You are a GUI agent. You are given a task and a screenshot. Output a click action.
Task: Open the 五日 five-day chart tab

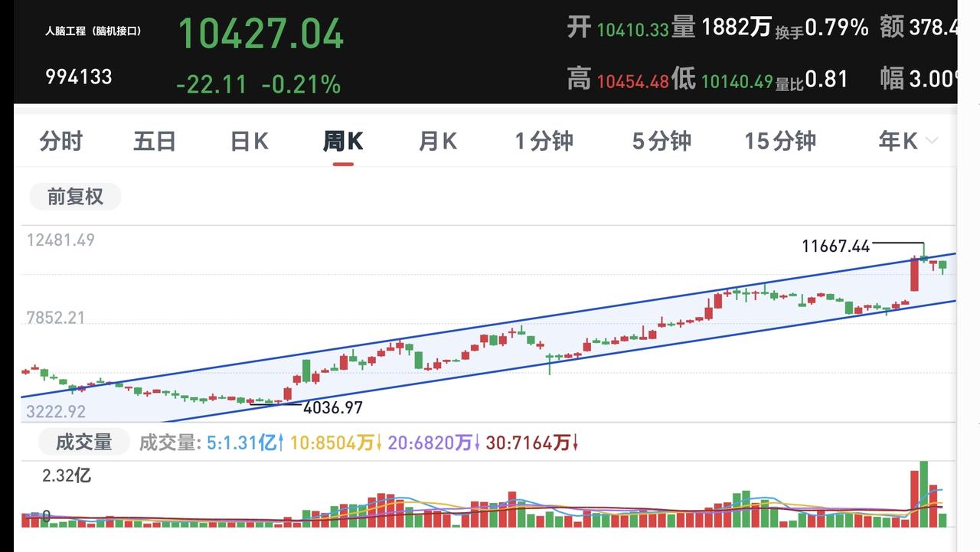point(155,141)
